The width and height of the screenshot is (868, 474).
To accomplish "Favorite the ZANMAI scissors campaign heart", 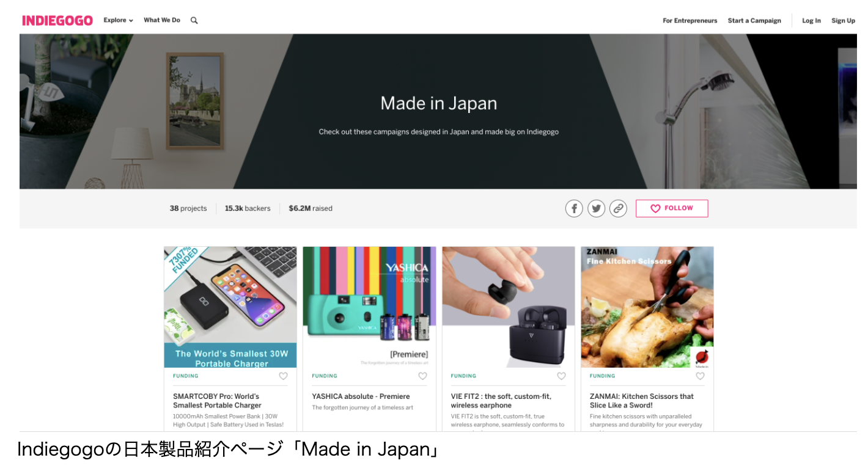I will coord(700,376).
